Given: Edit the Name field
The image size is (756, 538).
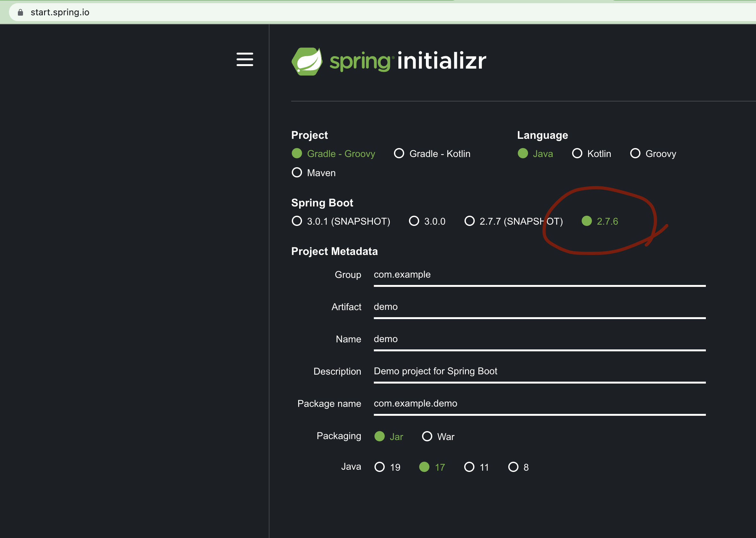Looking at the screenshot, I should coord(540,340).
